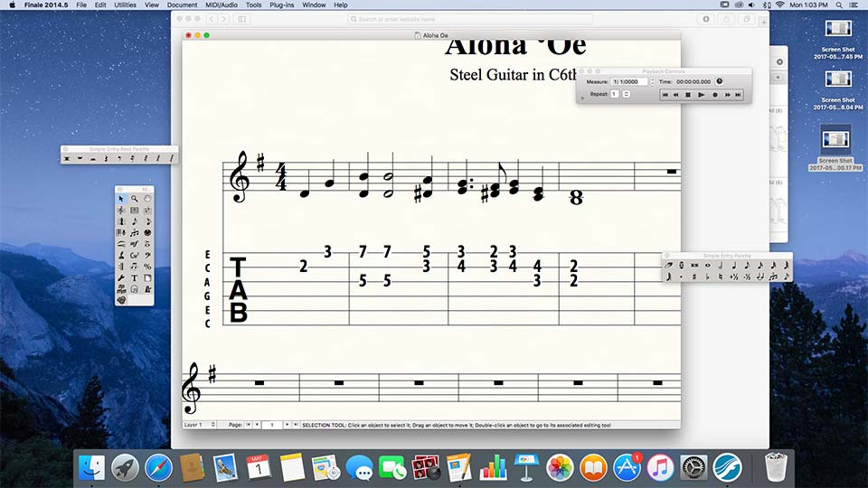Viewport: 868px width, 488px height.
Task: Pick the Hand Grabber tool
Action: [147, 198]
